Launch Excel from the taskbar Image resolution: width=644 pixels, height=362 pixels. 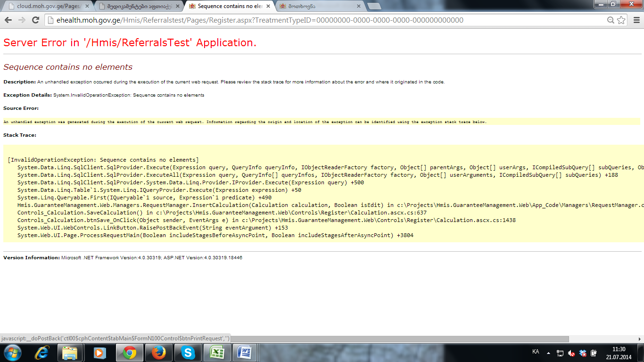click(x=217, y=353)
